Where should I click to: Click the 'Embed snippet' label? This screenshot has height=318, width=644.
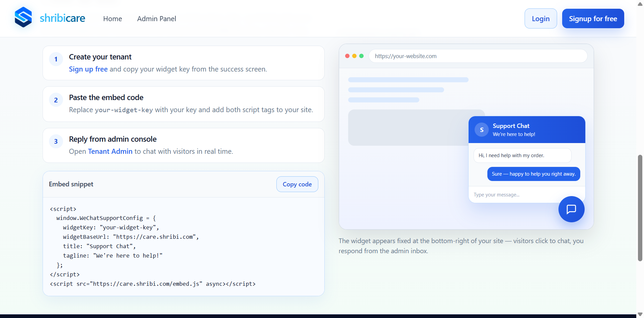click(x=71, y=184)
